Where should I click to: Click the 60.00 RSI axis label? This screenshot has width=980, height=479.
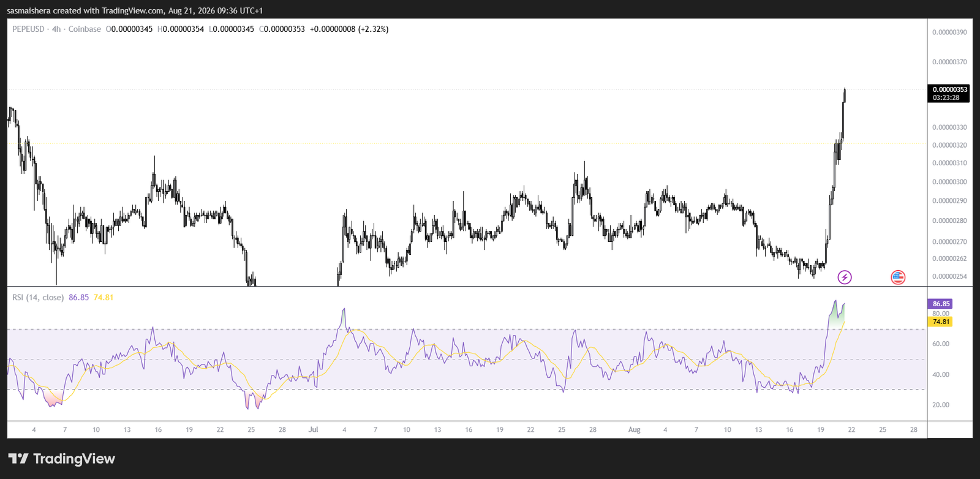941,344
